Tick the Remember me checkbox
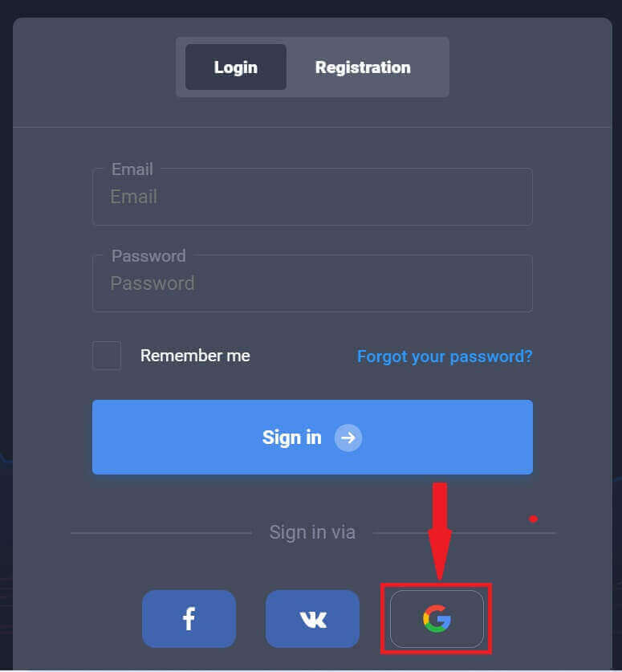The image size is (622, 672). 106,356
